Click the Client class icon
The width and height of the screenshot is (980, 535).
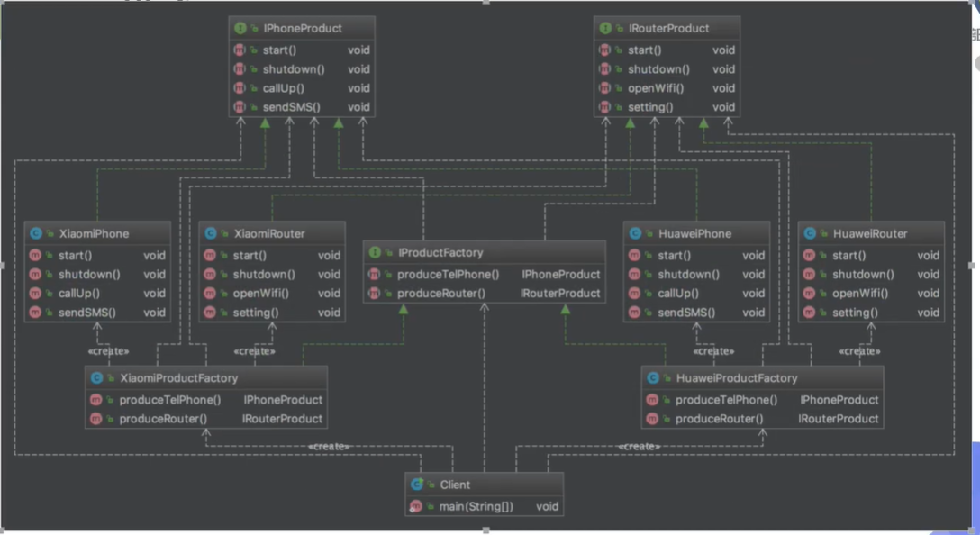click(416, 485)
